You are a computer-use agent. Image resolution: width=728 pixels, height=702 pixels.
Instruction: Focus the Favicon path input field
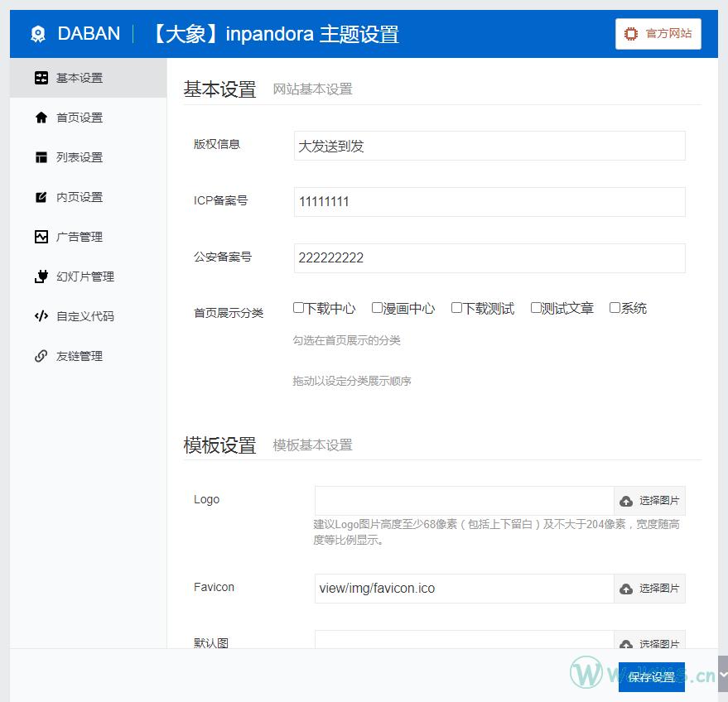pyautogui.click(x=465, y=589)
